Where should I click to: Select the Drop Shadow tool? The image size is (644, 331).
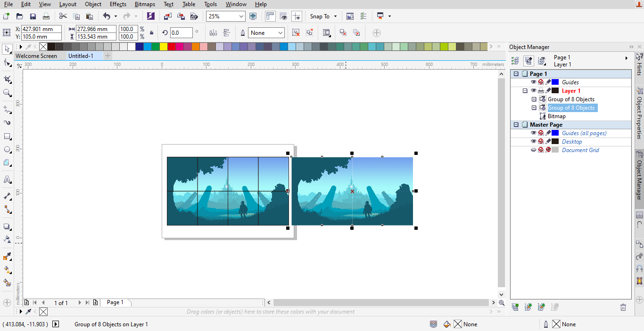(x=7, y=226)
